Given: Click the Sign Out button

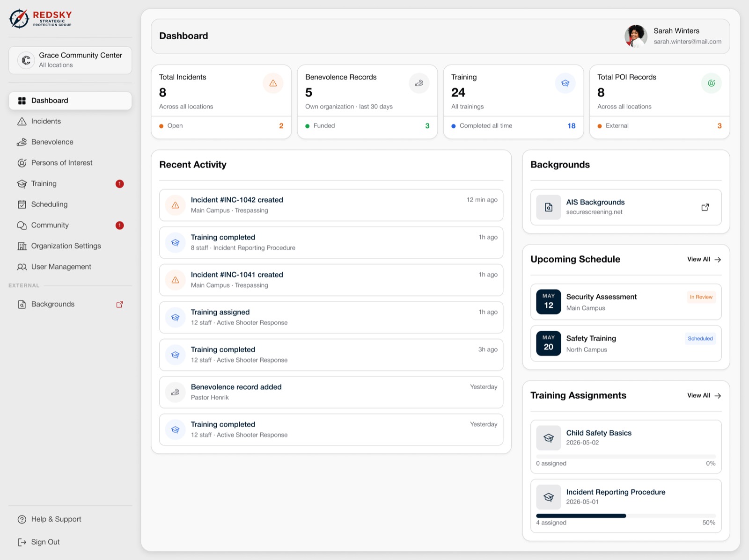Looking at the screenshot, I should (70, 542).
